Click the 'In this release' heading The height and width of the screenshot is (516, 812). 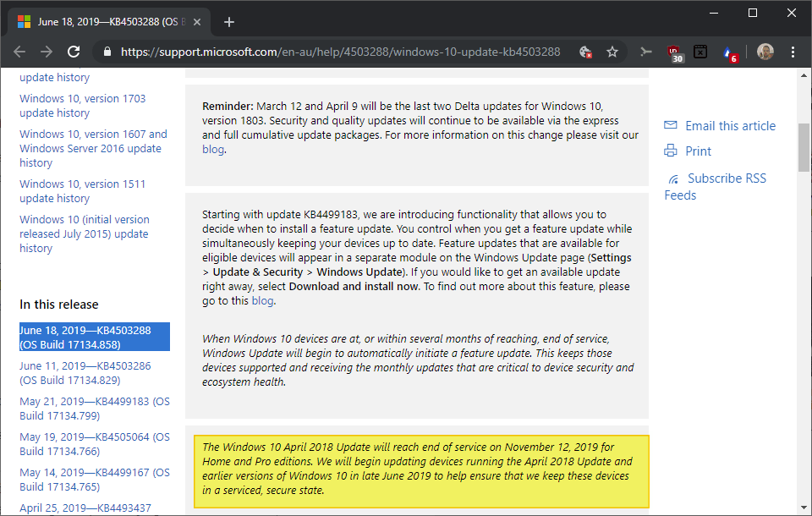pyautogui.click(x=59, y=305)
